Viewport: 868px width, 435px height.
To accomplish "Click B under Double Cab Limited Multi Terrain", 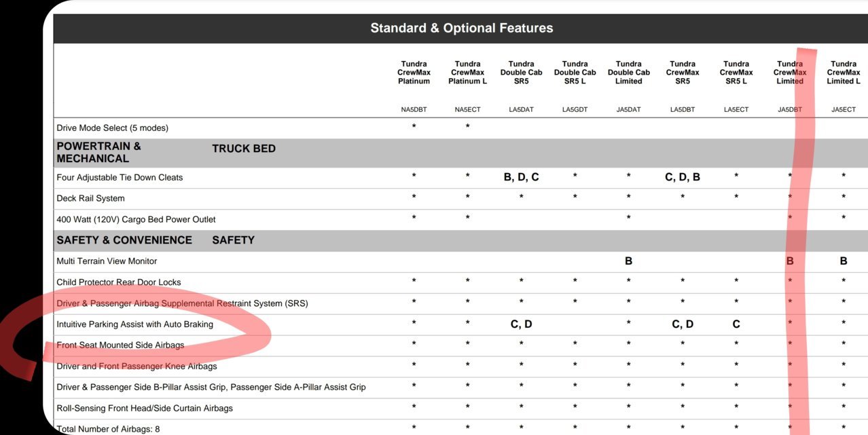I will pos(628,261).
